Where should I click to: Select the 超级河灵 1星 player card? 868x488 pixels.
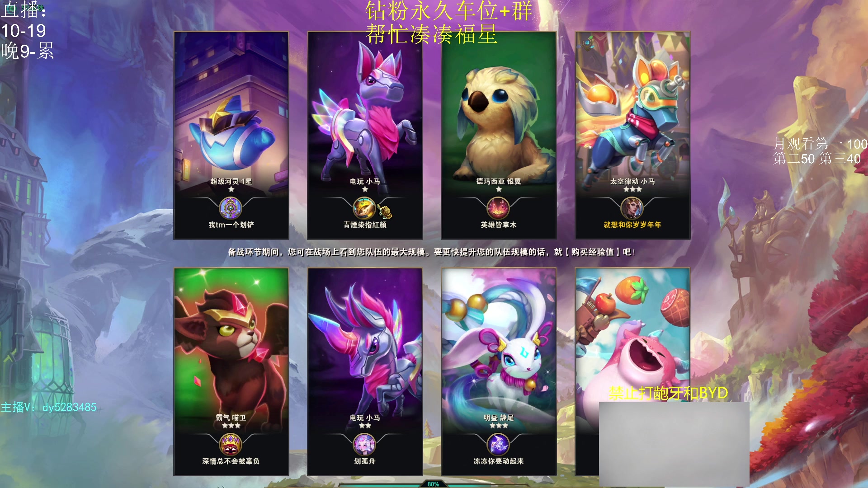231,135
